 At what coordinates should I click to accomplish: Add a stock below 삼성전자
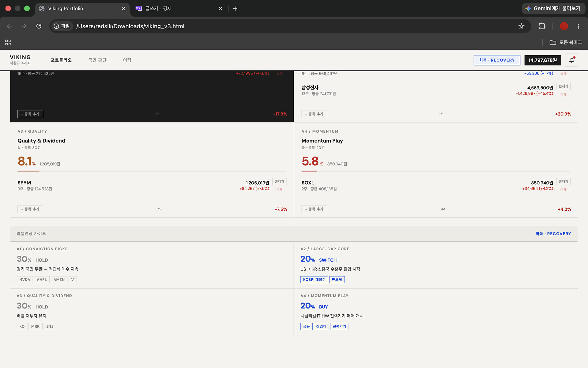point(314,114)
